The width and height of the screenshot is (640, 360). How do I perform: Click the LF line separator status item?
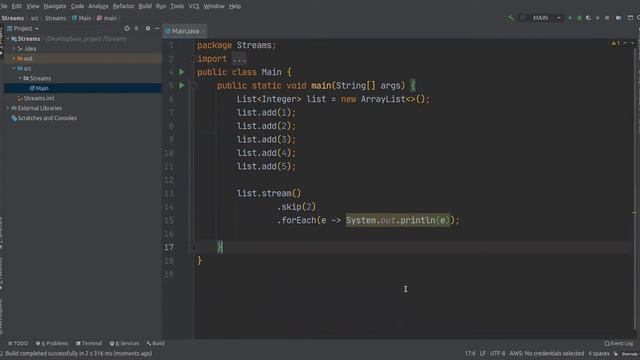coord(483,353)
